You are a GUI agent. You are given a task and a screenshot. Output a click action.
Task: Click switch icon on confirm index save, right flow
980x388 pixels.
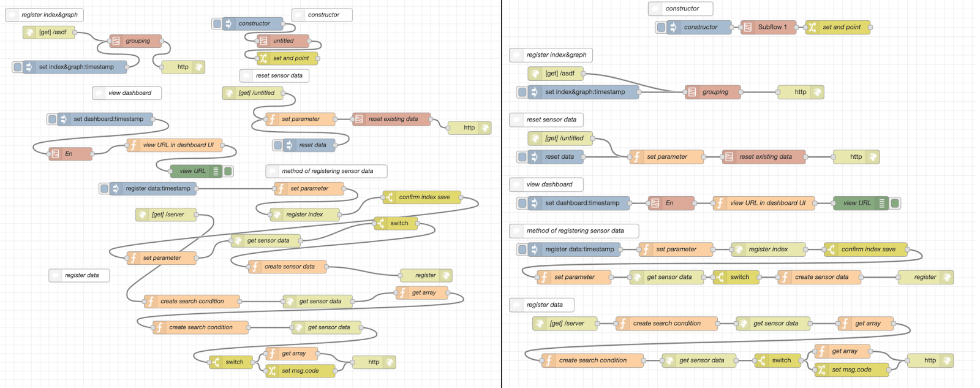831,249
